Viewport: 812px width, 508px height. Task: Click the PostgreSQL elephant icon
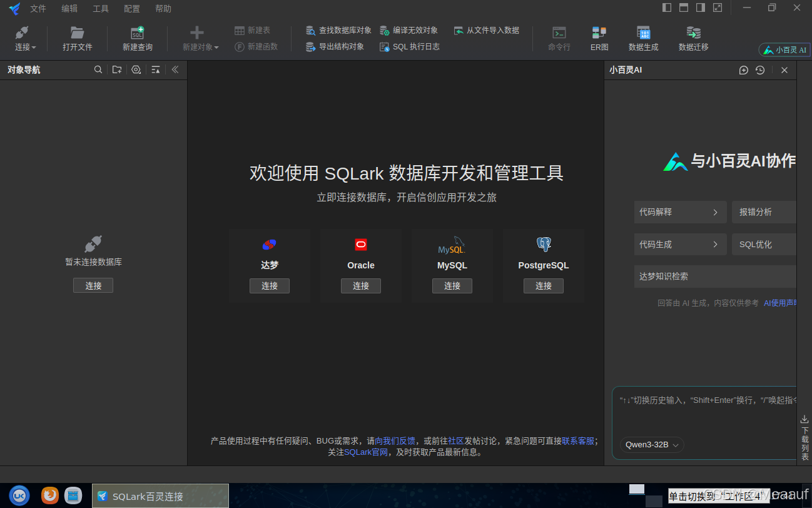(544, 245)
